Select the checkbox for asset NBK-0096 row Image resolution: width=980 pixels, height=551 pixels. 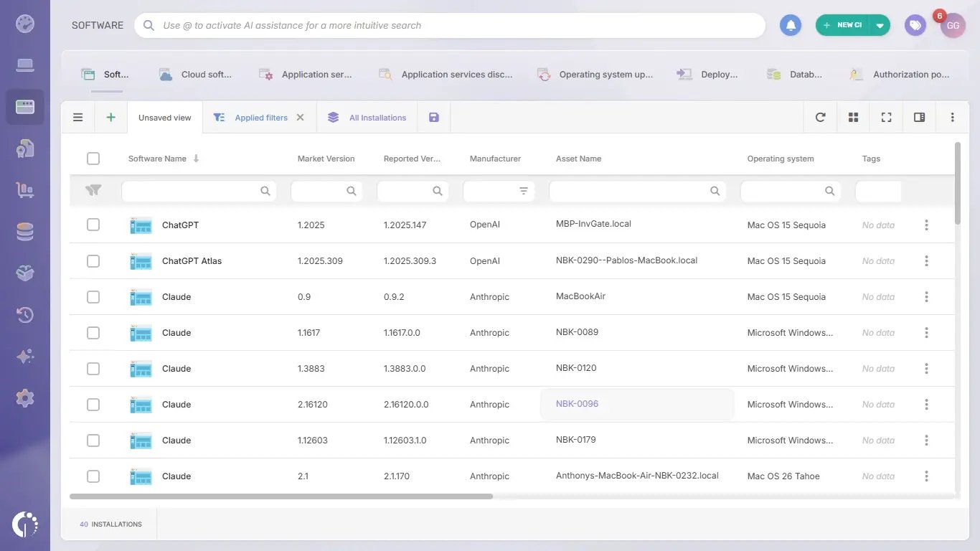point(93,405)
